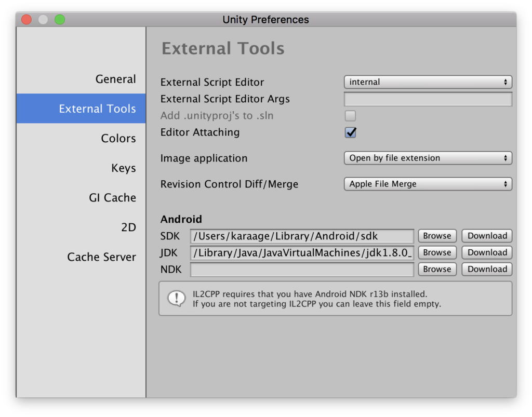The width and height of the screenshot is (532, 417).
Task: Browse for the NDK location
Action: pyautogui.click(x=437, y=269)
